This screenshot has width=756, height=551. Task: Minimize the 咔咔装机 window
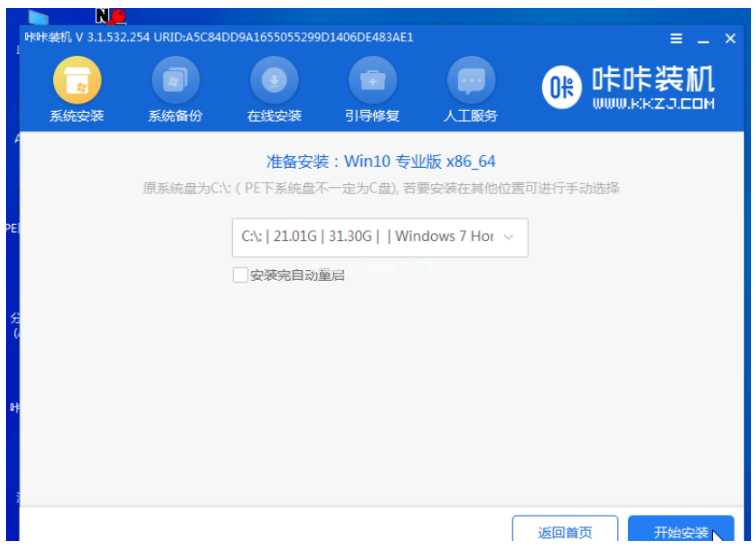point(702,39)
